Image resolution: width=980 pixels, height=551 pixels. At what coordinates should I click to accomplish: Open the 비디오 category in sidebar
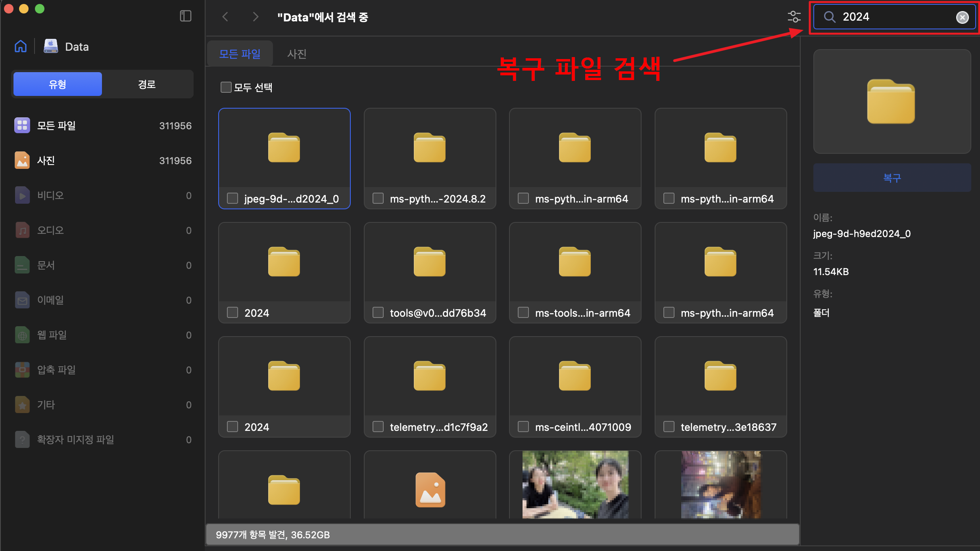tap(50, 195)
